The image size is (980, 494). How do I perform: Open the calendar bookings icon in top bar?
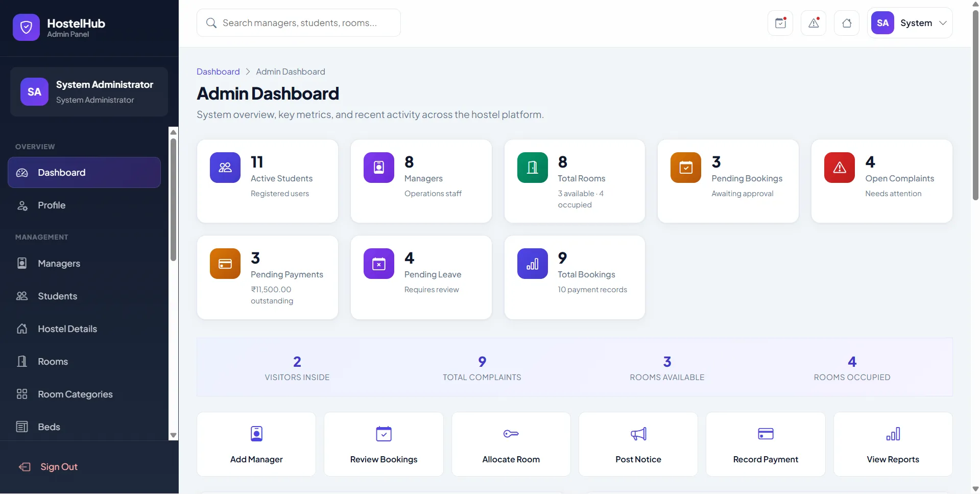click(780, 23)
